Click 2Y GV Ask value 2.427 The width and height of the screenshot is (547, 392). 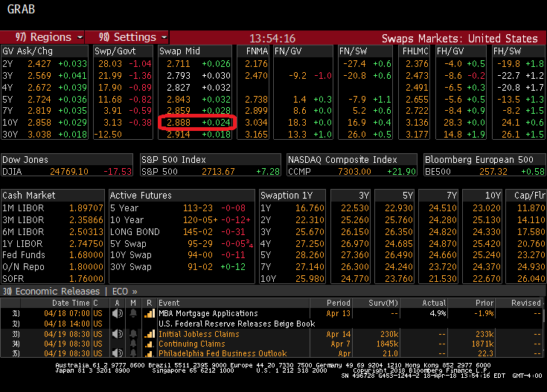click(39, 64)
